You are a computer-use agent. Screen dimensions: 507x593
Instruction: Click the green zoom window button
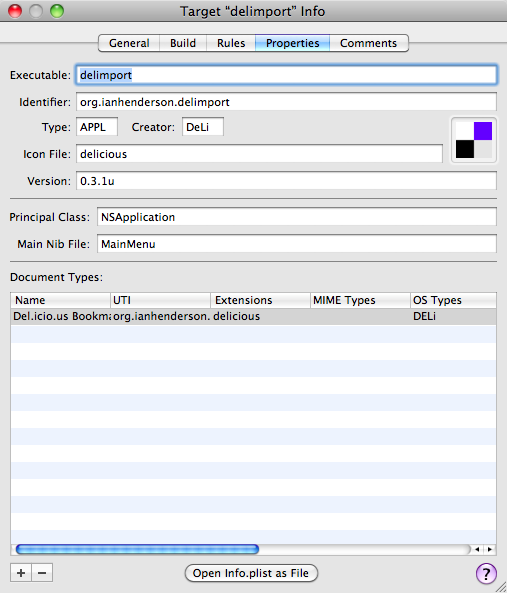57,11
